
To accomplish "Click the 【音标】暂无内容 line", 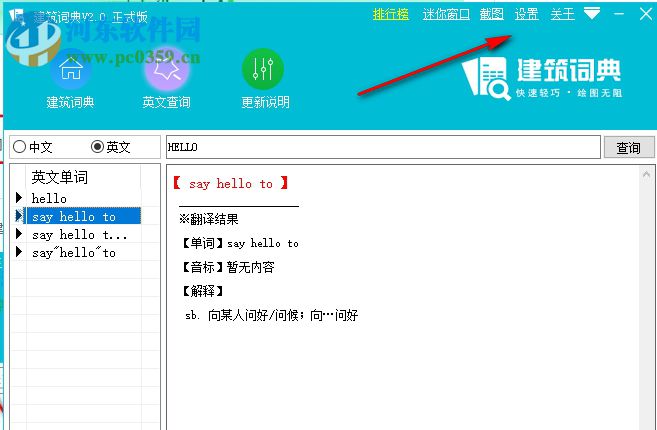I will tap(227, 267).
